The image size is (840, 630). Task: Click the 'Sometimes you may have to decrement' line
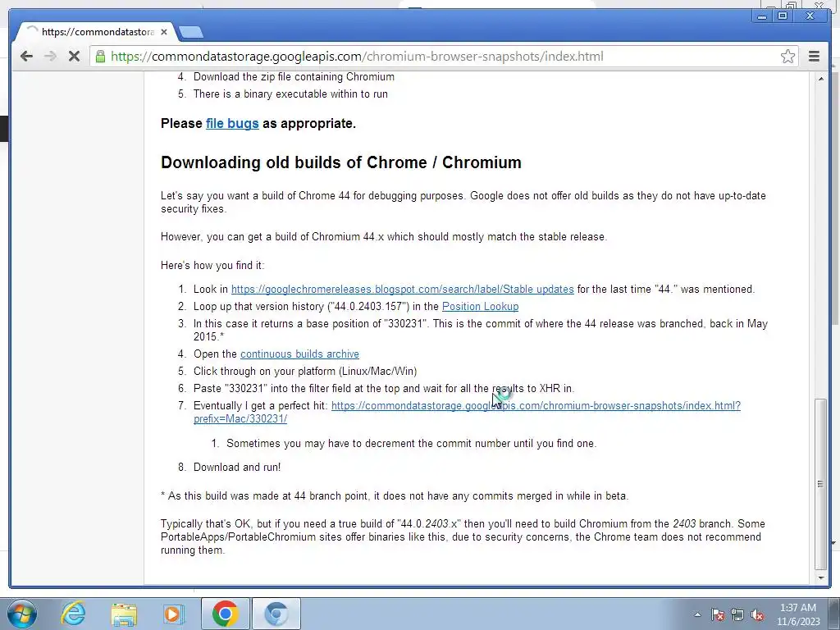coord(411,444)
